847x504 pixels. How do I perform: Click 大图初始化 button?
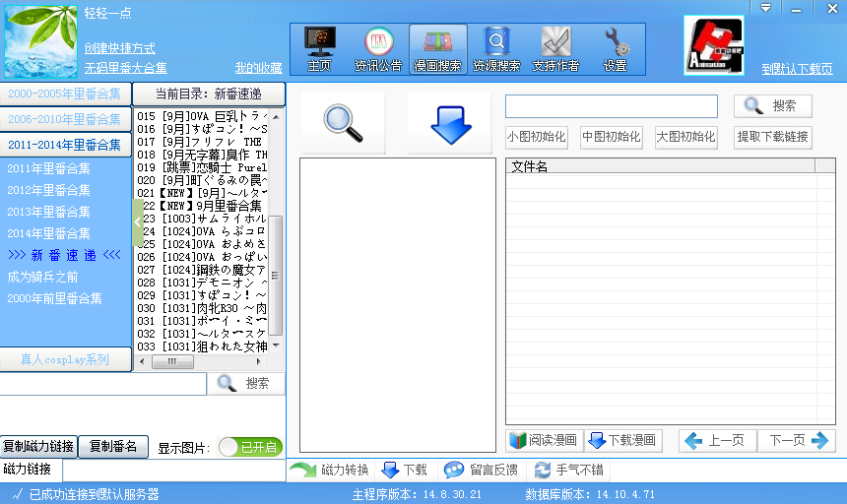(686, 137)
